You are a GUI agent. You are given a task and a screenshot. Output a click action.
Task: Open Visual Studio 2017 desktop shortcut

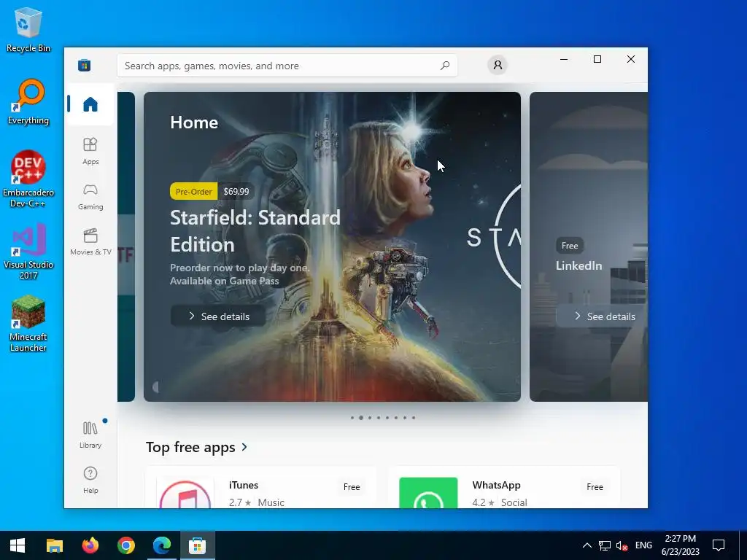(28, 251)
